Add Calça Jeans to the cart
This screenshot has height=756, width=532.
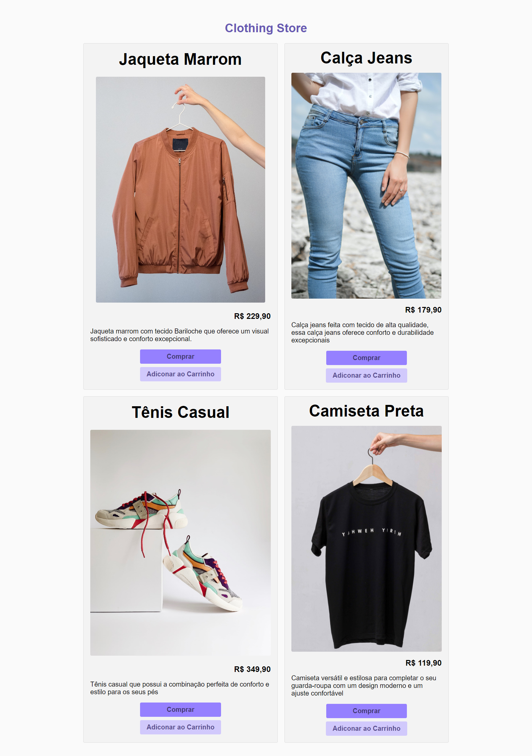366,375
